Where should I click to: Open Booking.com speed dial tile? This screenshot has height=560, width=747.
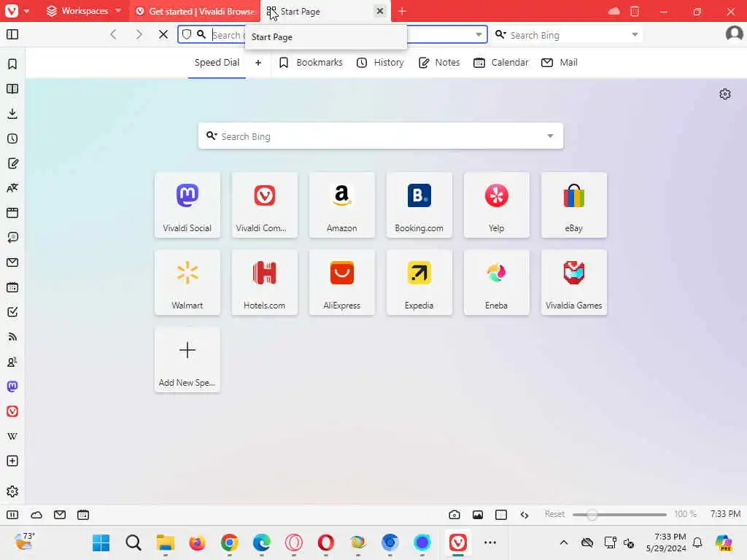pyautogui.click(x=419, y=205)
